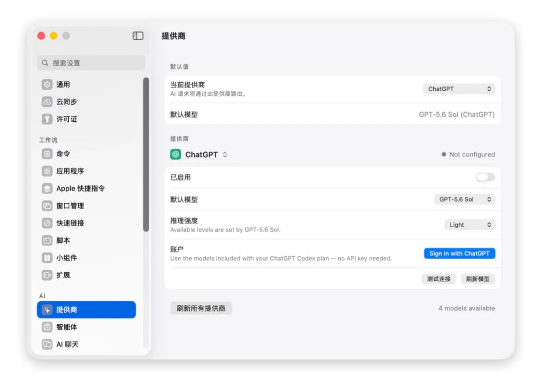Click the 通用 gear icon
Viewport: 542px width, 392px height.
[47, 85]
